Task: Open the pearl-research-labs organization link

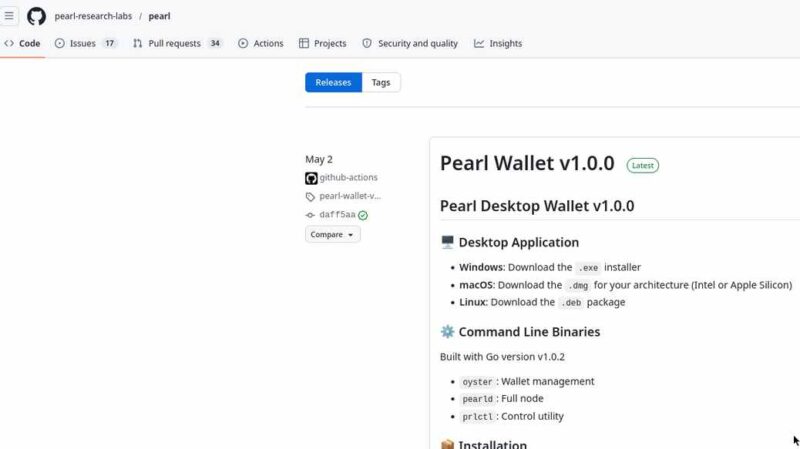Action: pos(93,16)
